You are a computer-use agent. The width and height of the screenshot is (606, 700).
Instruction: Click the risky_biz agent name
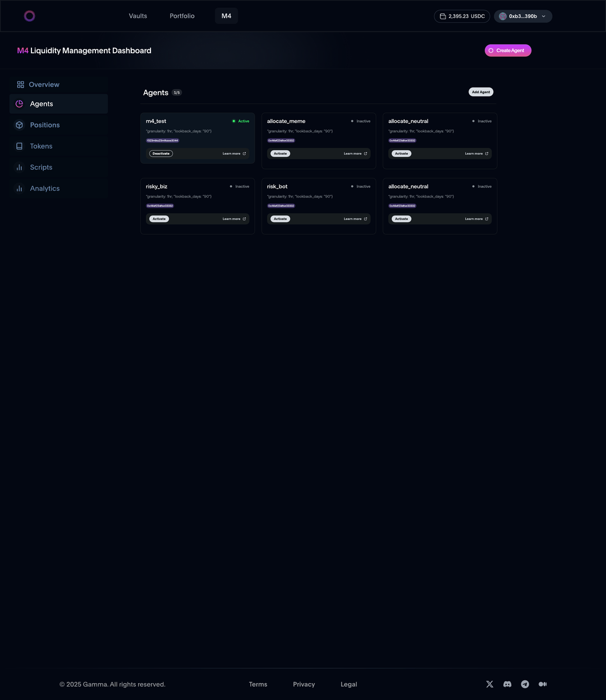point(157,186)
